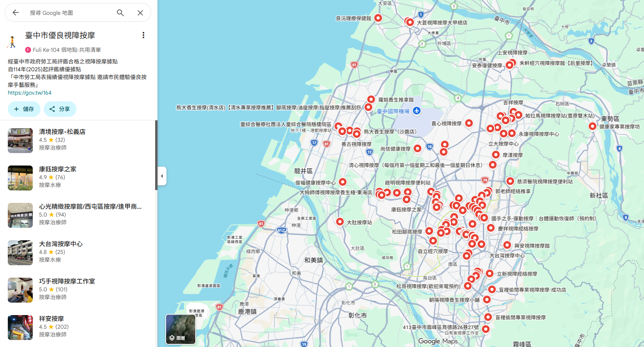Open the three-dot more options menu

coord(143,35)
